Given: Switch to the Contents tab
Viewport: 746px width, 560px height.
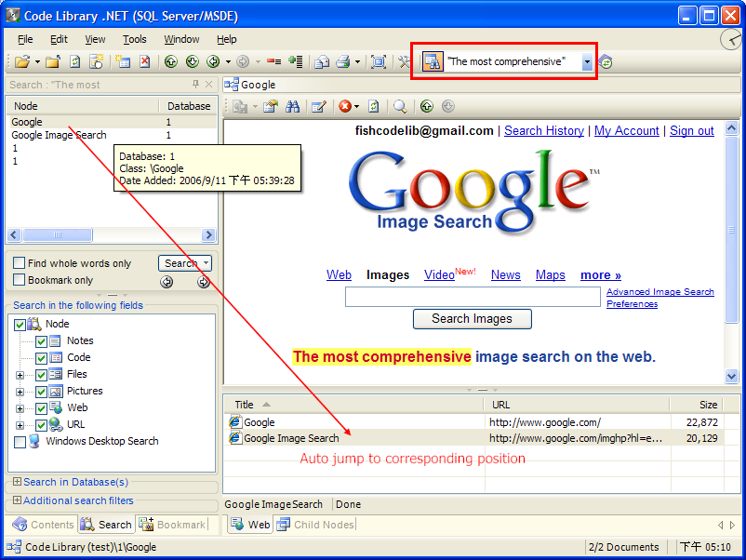Looking at the screenshot, I should point(44,525).
